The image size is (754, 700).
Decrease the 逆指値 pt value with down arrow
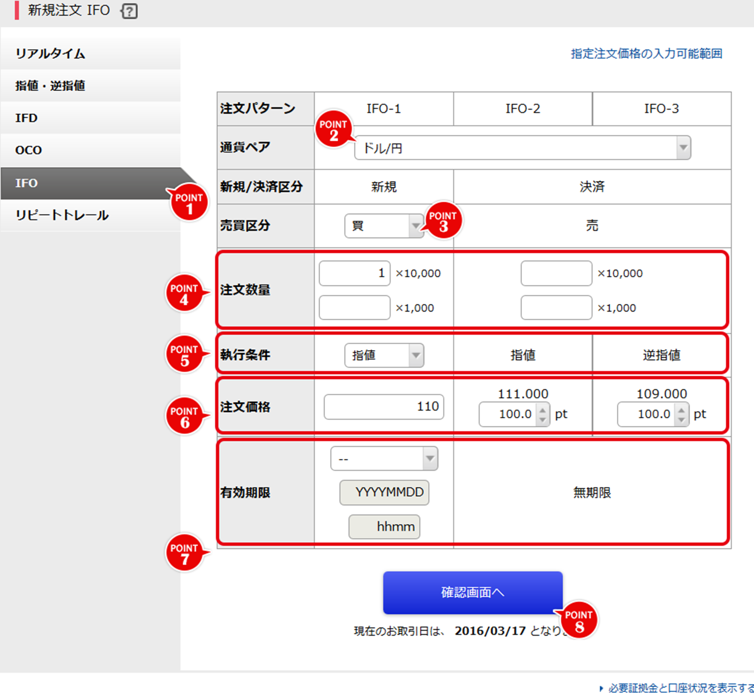coord(681,420)
